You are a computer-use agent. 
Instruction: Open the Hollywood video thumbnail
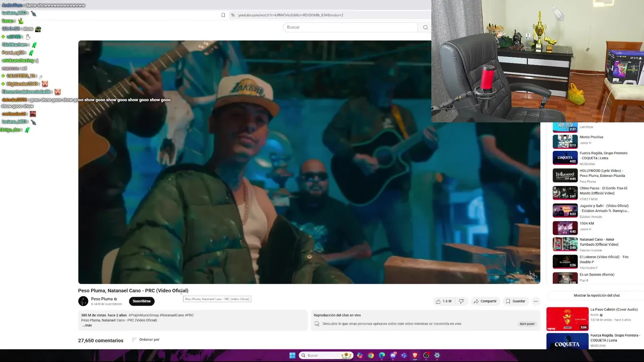565,175
